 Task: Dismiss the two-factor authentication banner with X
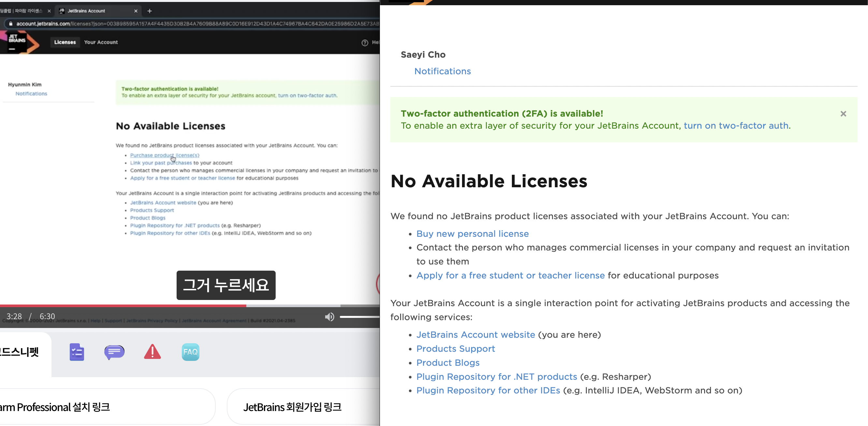point(843,114)
